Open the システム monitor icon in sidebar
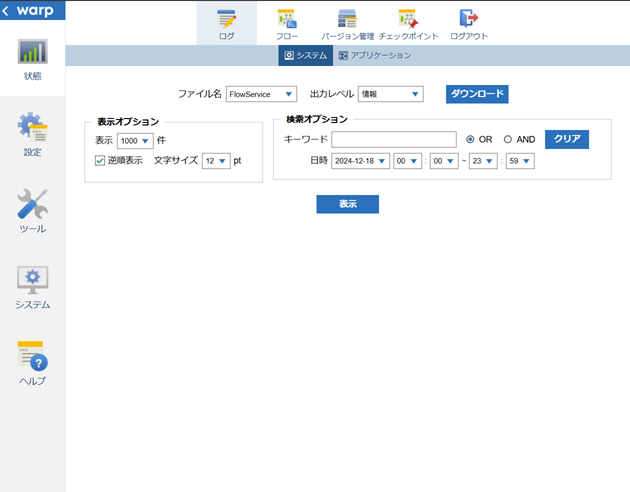This screenshot has width=630, height=492. [x=33, y=280]
